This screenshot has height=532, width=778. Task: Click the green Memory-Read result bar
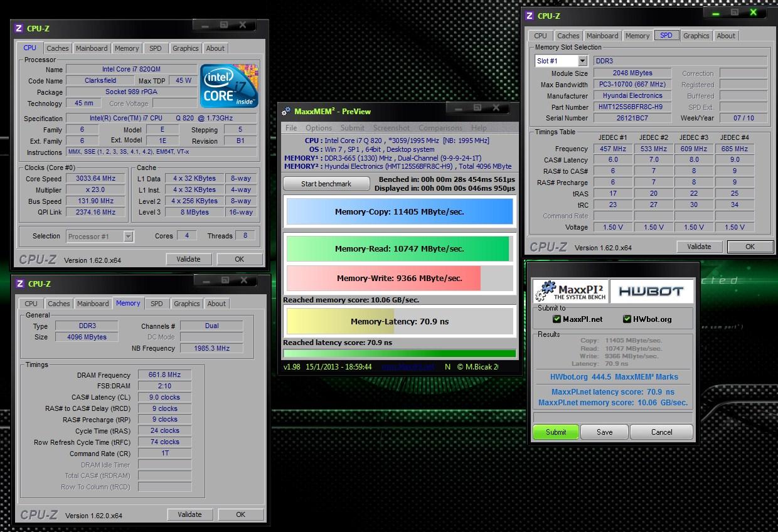pyautogui.click(x=398, y=248)
